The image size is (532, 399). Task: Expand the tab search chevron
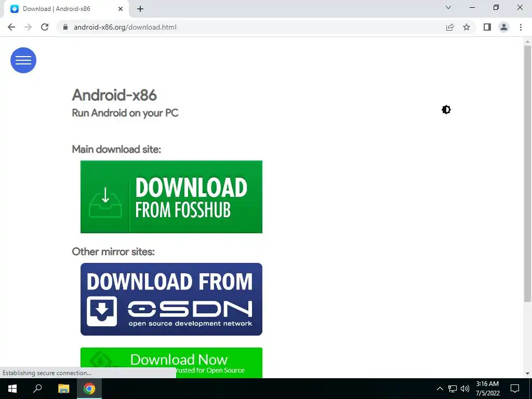[448, 7]
